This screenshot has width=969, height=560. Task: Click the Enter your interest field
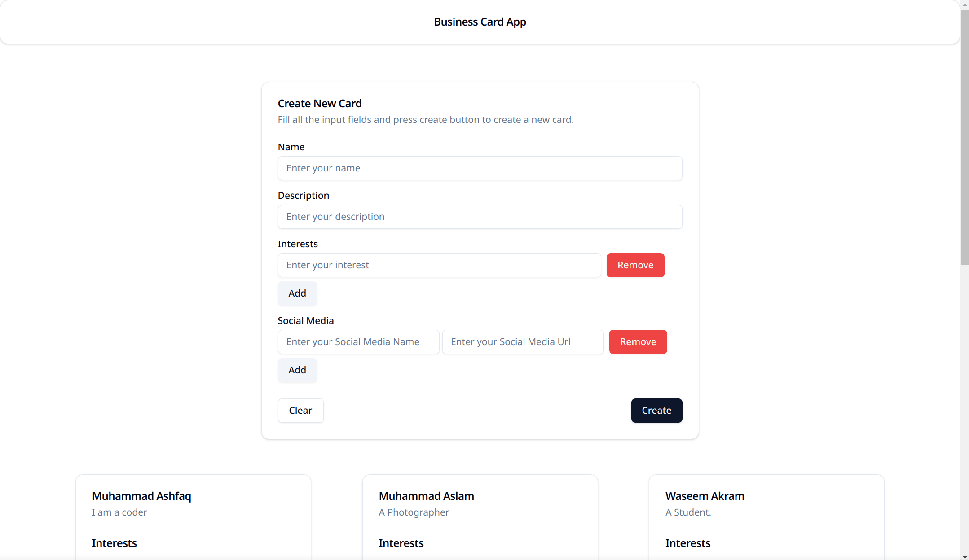(x=440, y=265)
